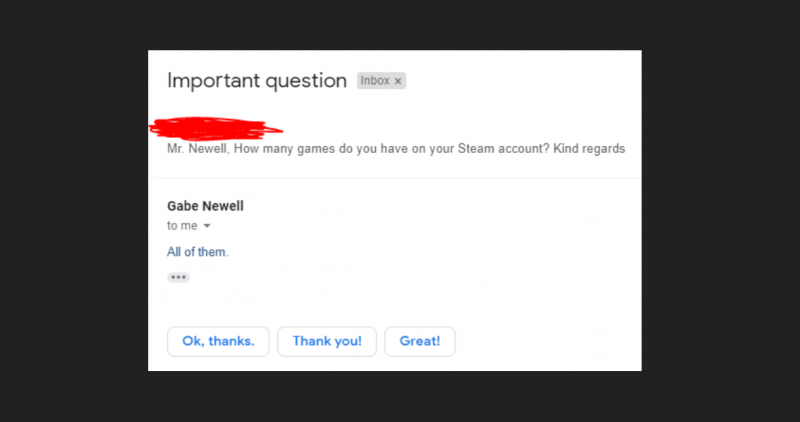Choose the "Thank you!" smart reply
The width and height of the screenshot is (800, 422).
point(326,341)
